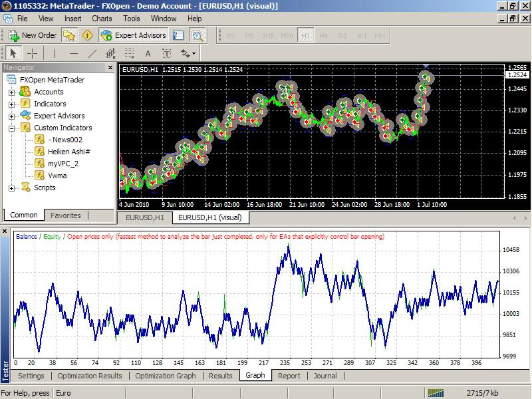The image size is (532, 399).
Task: Switch to M30 timeframe
Action: [x=287, y=35]
